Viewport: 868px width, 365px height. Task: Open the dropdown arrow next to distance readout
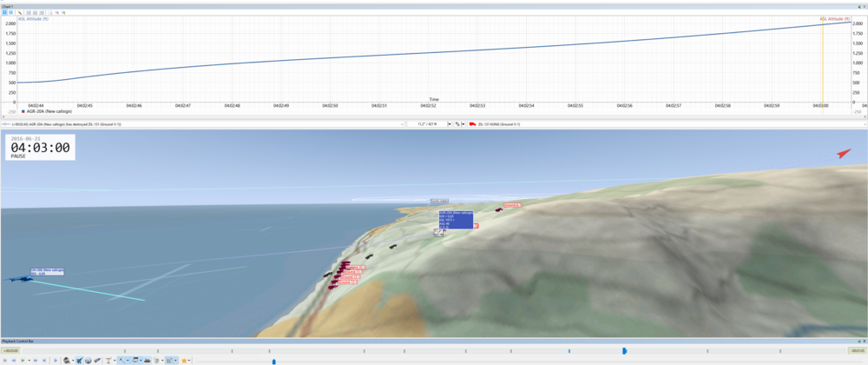pos(449,124)
